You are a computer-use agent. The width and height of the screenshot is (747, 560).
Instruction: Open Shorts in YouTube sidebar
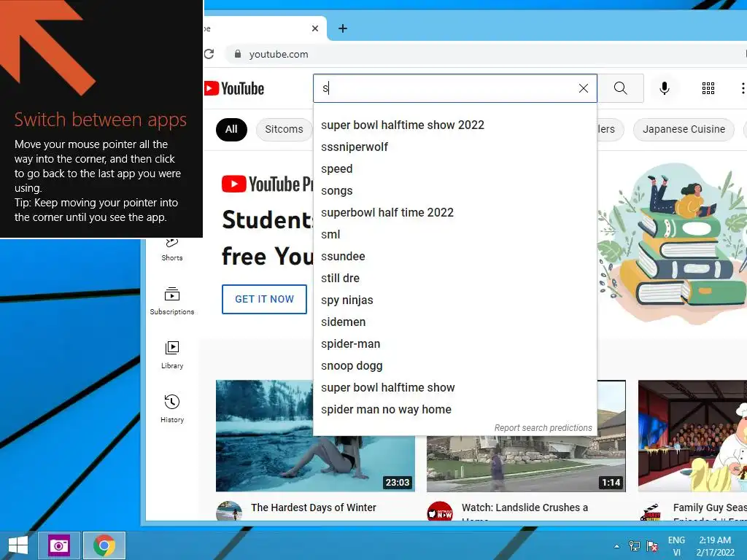point(172,249)
